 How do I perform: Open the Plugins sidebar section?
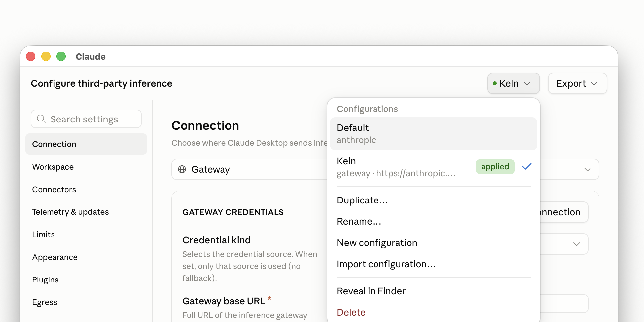click(x=86, y=280)
